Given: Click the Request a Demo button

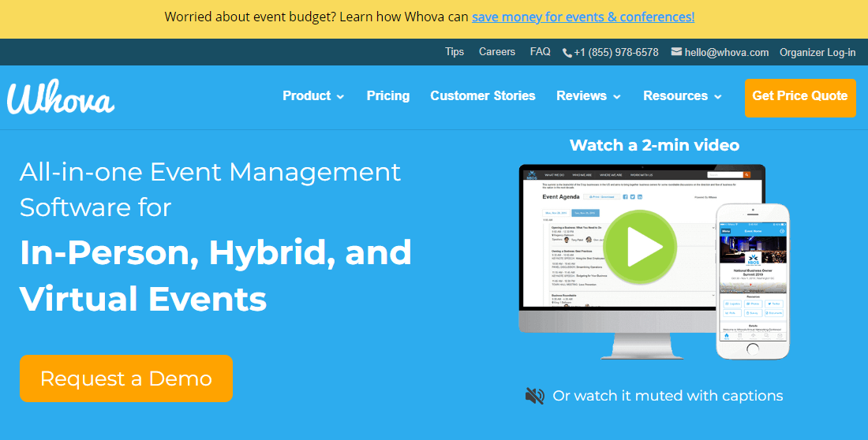Looking at the screenshot, I should [x=126, y=378].
